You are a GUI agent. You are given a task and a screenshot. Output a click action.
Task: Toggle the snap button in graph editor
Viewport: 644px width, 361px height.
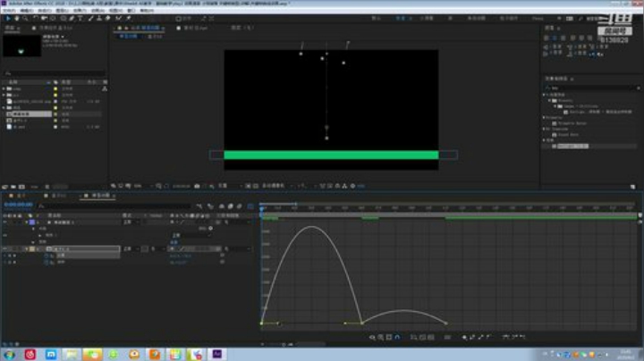(397, 337)
